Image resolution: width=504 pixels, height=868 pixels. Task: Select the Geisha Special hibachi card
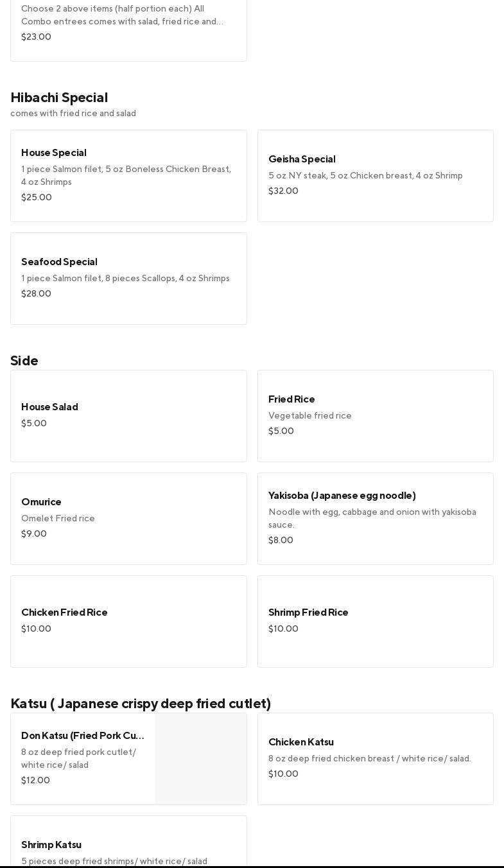(x=375, y=175)
